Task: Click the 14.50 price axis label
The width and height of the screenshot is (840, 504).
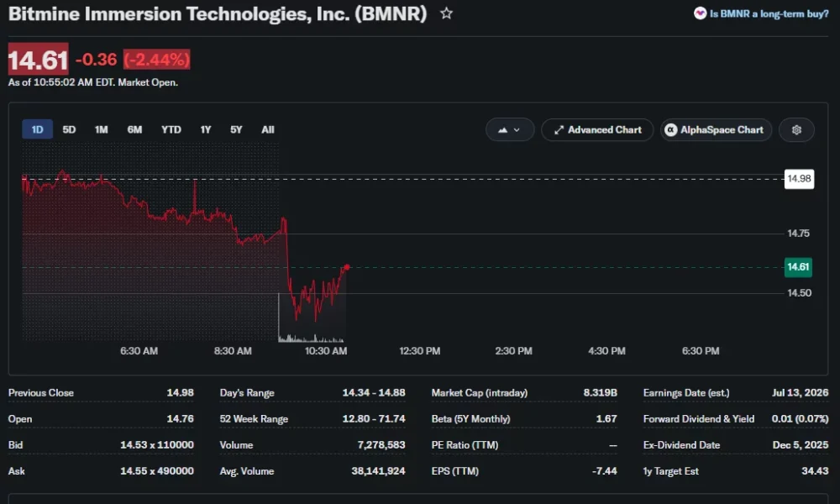Action: (799, 292)
